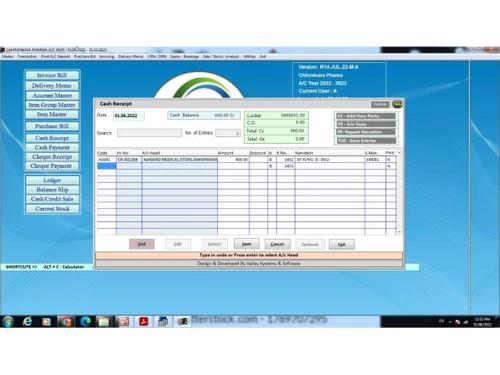
Task: Open Cheque Receipt from the sidebar
Action: point(52,157)
